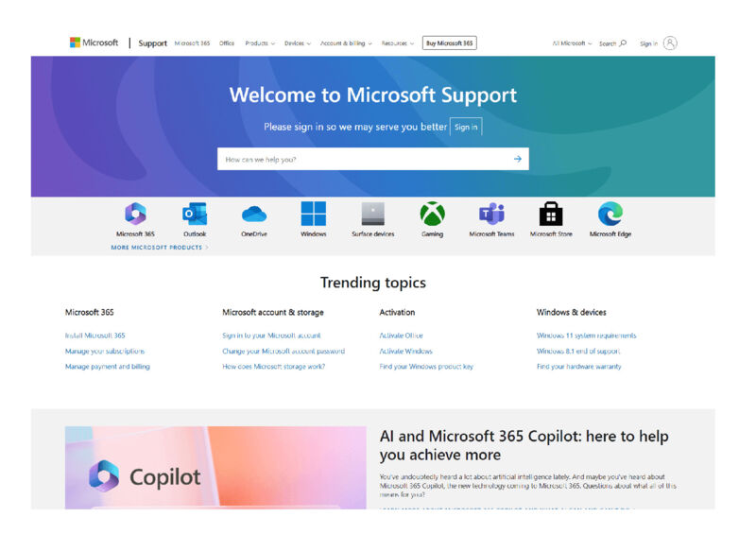Open Xbox Gaming product icon
This screenshot has height=534, width=756.
tap(433, 214)
